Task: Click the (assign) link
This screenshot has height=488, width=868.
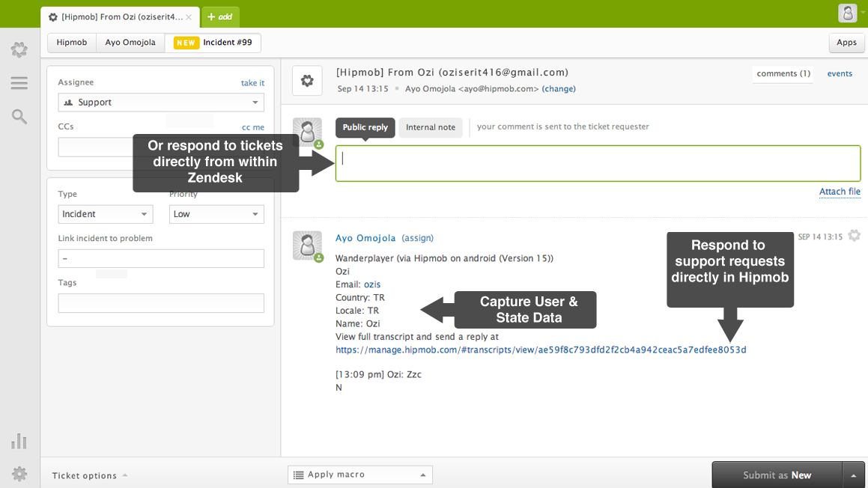Action: 417,238
